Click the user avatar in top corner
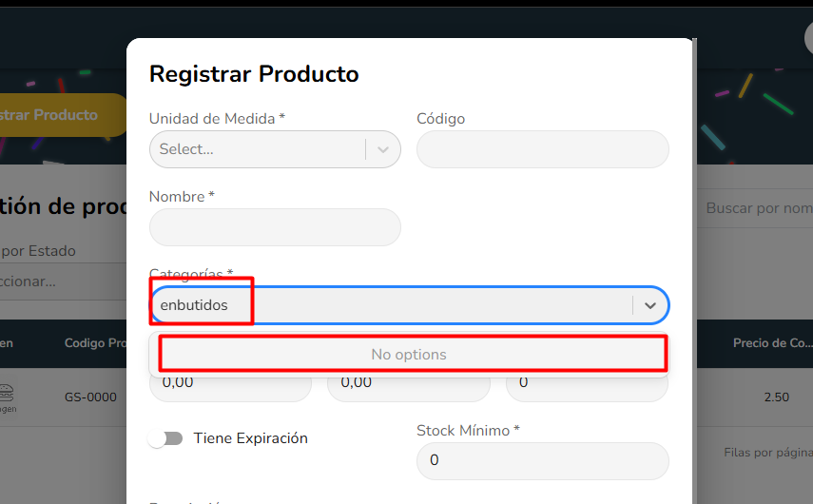 [808, 38]
